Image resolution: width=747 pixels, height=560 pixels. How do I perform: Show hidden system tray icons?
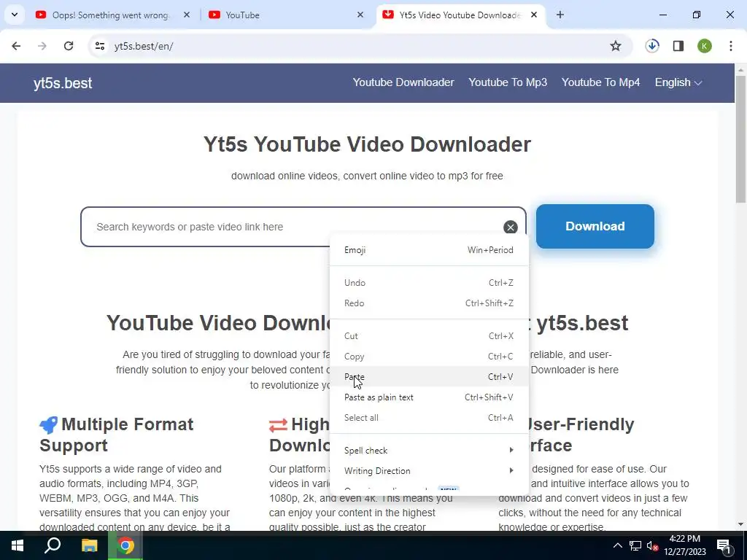click(x=617, y=545)
